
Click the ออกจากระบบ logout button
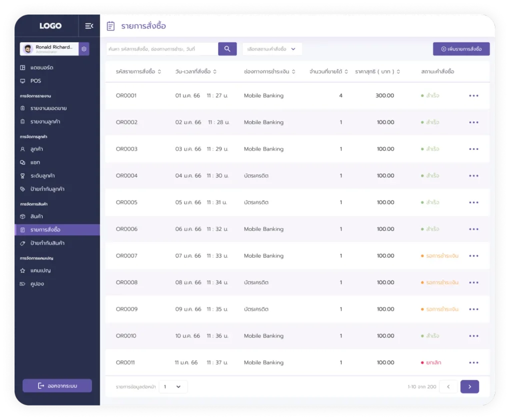(x=57, y=386)
